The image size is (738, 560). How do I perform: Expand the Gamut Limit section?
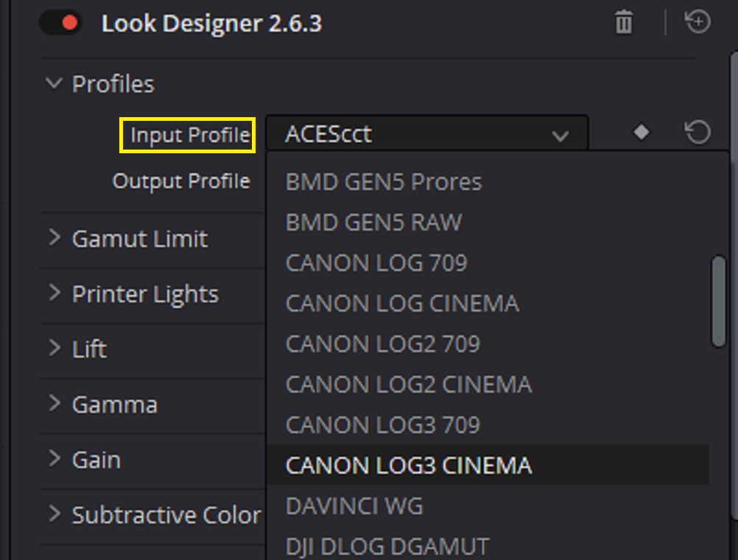click(x=55, y=238)
